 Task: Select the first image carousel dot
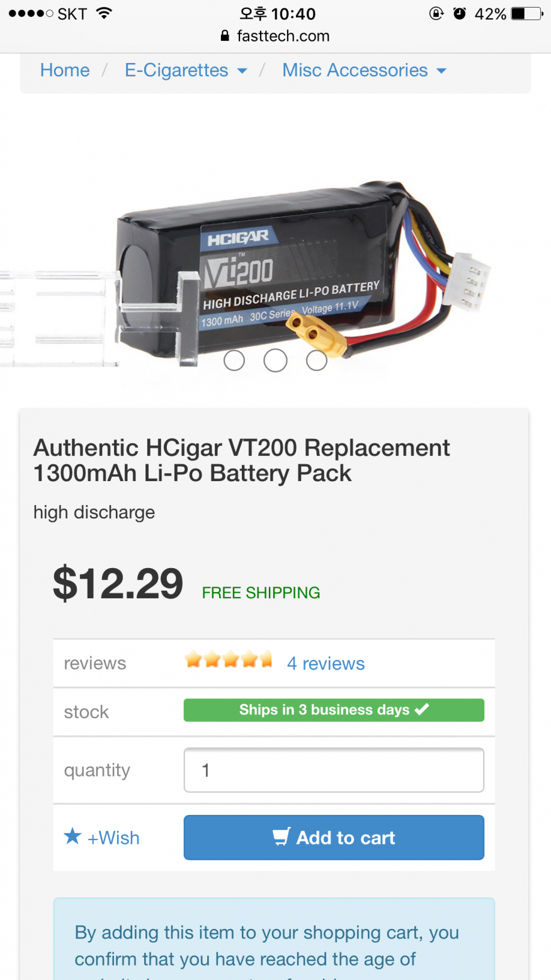click(234, 360)
